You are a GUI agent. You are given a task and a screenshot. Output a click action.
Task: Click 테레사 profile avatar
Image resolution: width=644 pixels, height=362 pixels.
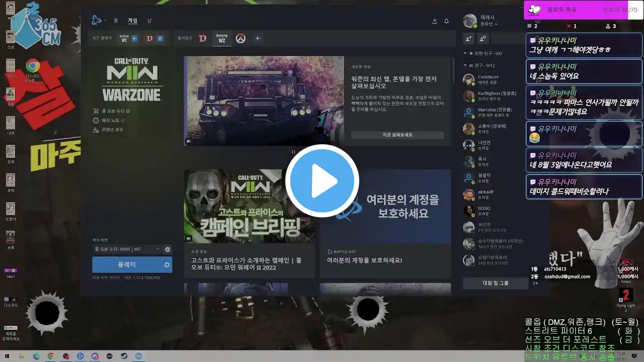point(469,21)
